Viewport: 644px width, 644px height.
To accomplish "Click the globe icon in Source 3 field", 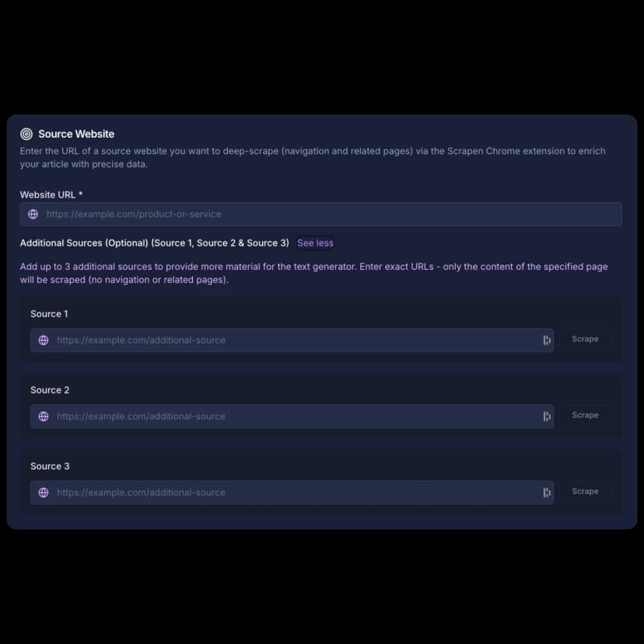I will (x=44, y=492).
